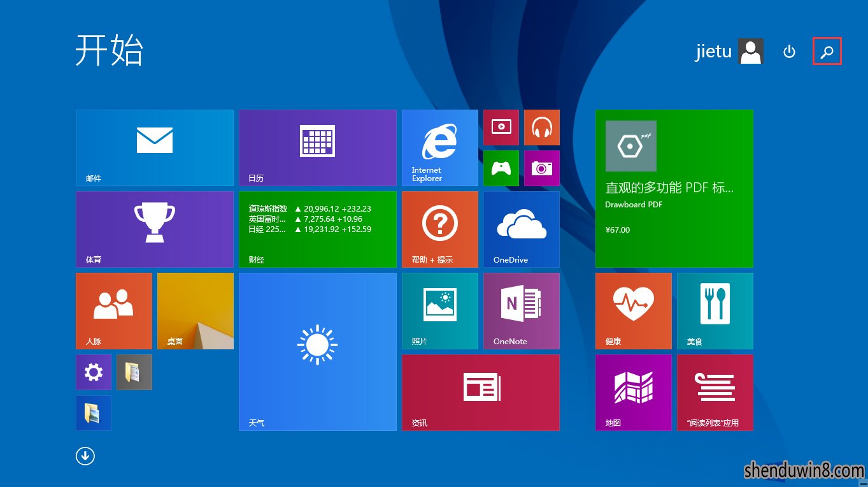Viewport: 868px width, 487px height.
Task: Open the Sports (体育) trophy tile
Action: (x=155, y=229)
